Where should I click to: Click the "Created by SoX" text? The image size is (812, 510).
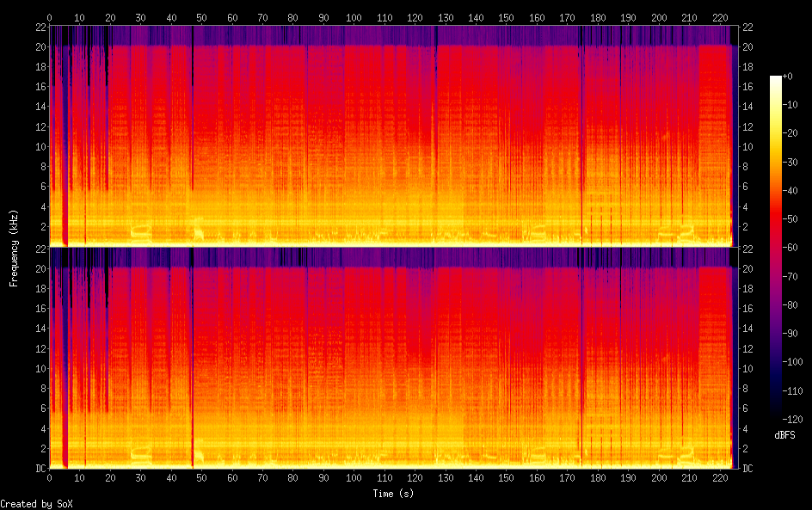point(36,504)
